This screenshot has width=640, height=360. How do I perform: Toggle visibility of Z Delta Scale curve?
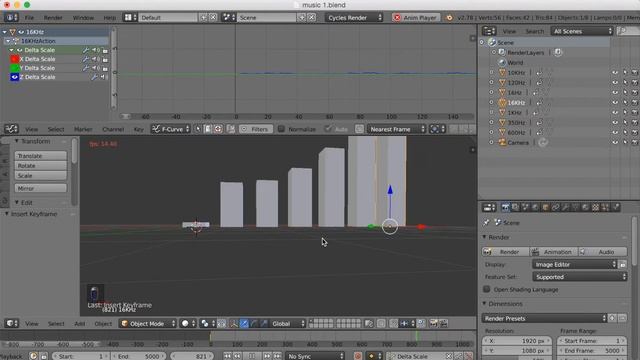[x=15, y=77]
